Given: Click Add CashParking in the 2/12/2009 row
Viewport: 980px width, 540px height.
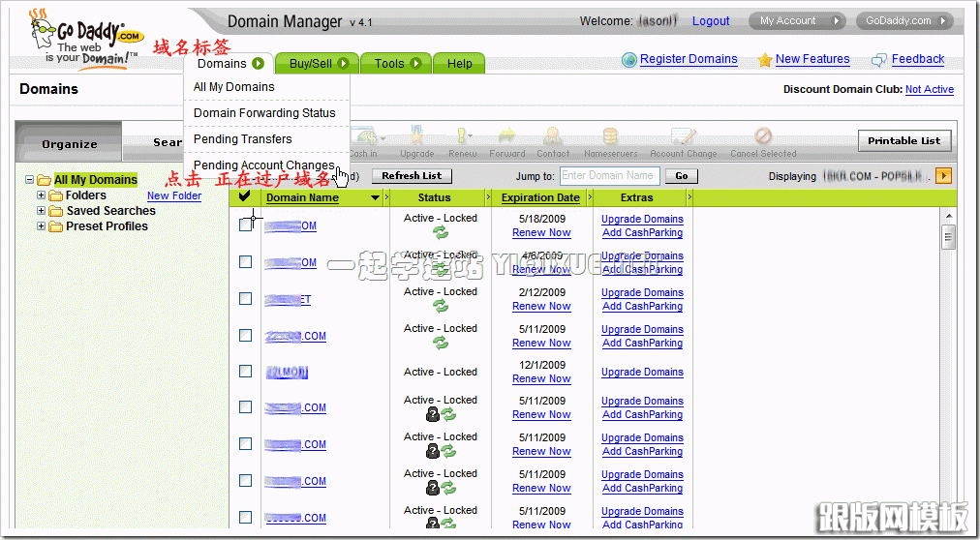Looking at the screenshot, I should click(x=642, y=307).
